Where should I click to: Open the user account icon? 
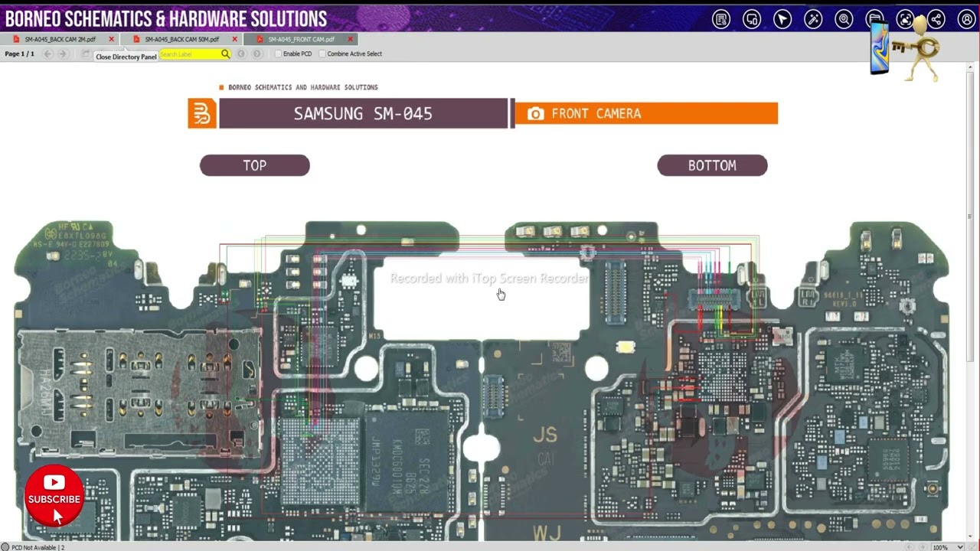coord(966,20)
